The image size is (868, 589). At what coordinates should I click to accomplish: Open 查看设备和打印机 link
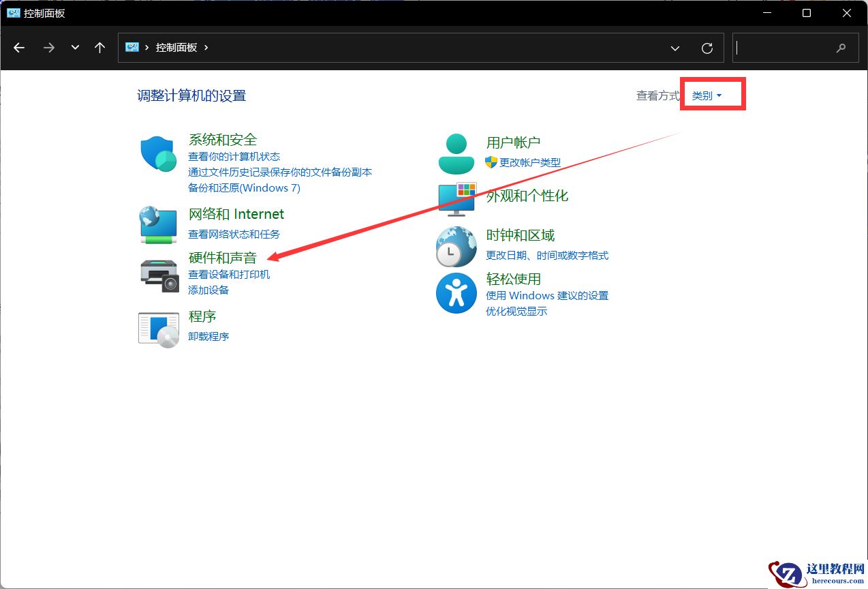230,275
